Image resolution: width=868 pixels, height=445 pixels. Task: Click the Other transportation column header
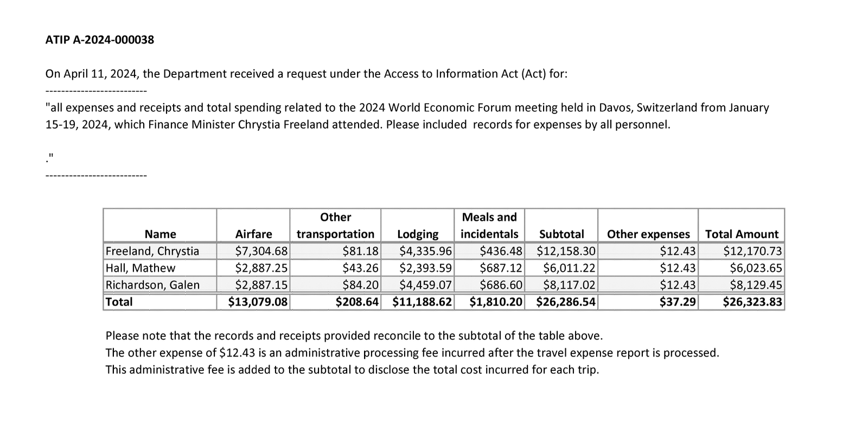pos(335,226)
